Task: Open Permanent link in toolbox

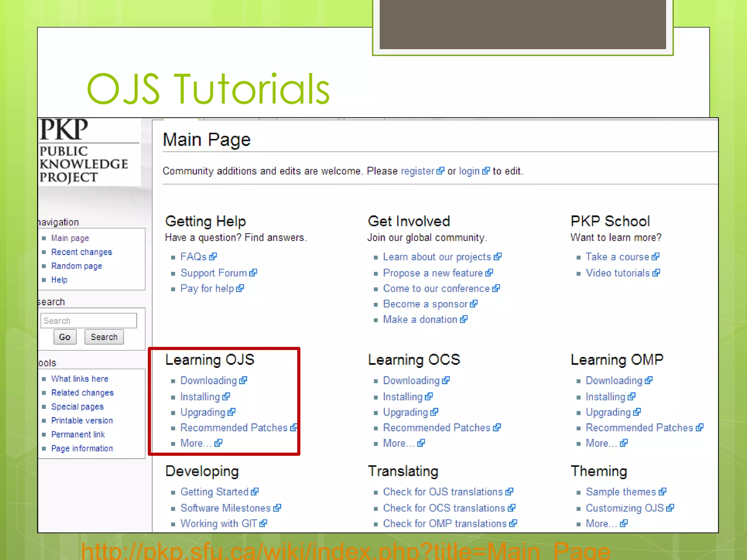Action: [x=78, y=434]
